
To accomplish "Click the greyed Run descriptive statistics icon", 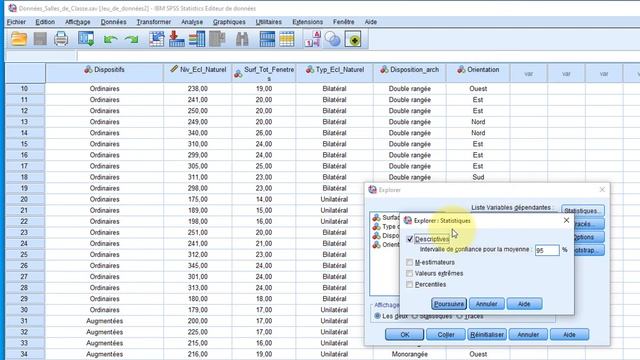I will [217, 39].
